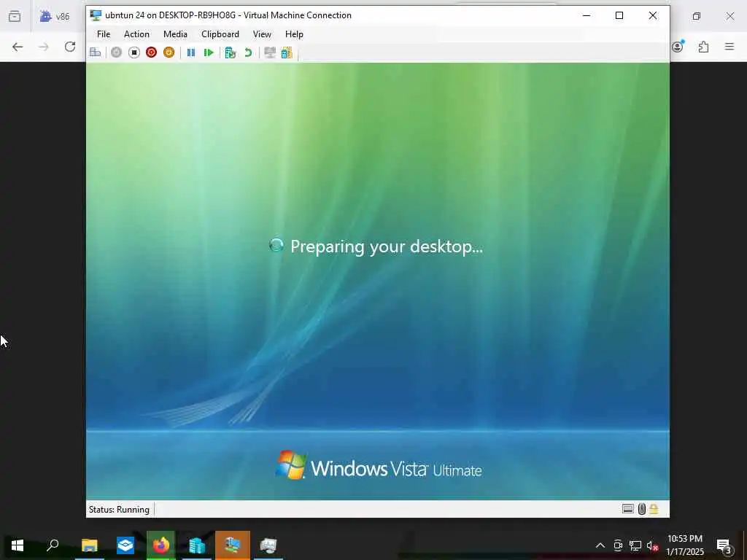Open the last taskbar monitor app icon
747x560 pixels.
point(268,545)
